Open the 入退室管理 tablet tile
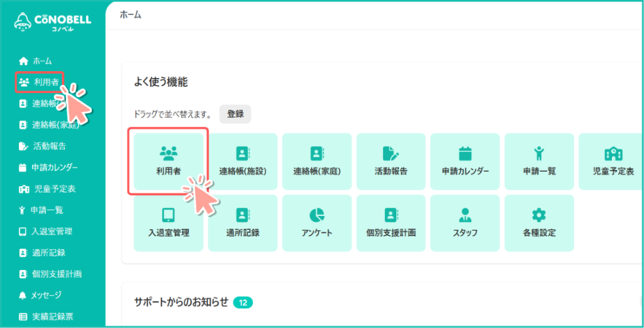 [x=169, y=223]
